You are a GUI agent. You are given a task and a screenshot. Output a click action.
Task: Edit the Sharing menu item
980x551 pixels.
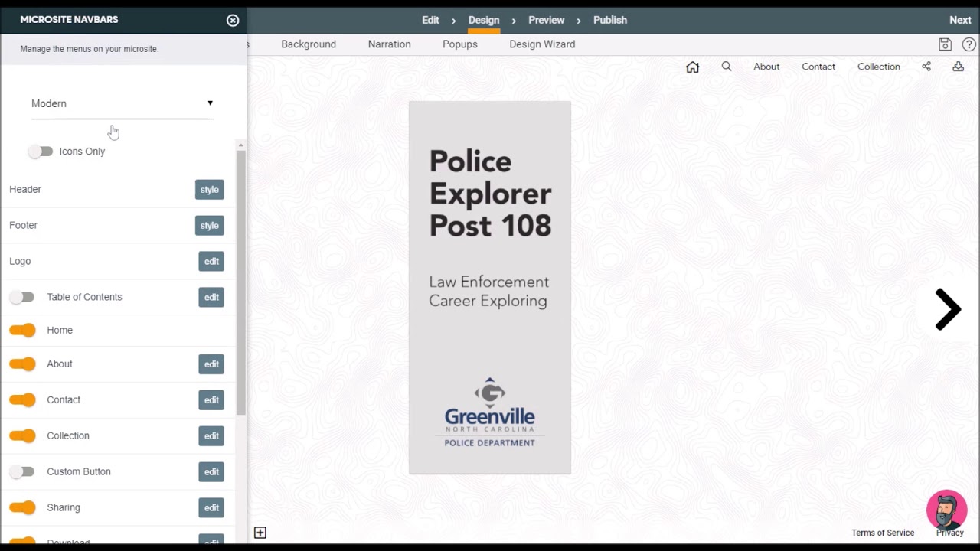pyautogui.click(x=211, y=508)
